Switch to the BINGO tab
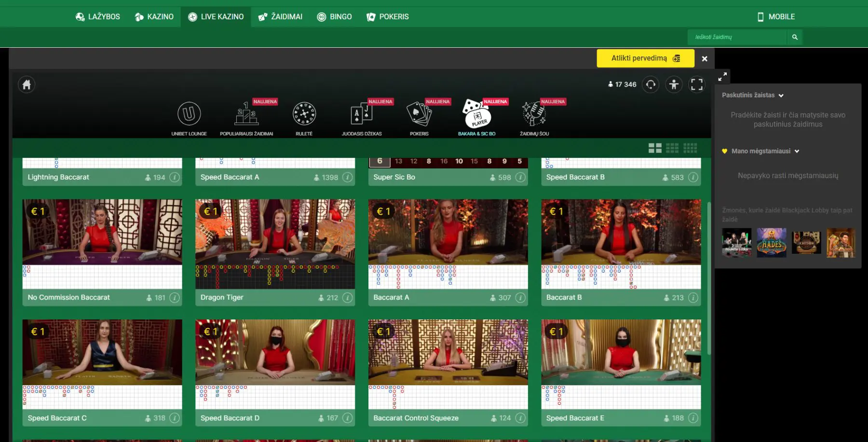This screenshot has height=442, width=868. click(335, 16)
